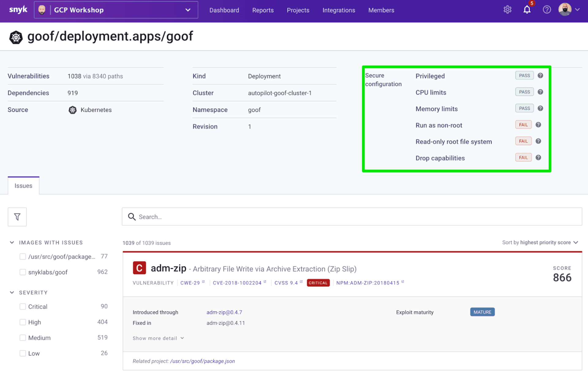
Task: Click the Snyk logo
Action: tap(18, 10)
